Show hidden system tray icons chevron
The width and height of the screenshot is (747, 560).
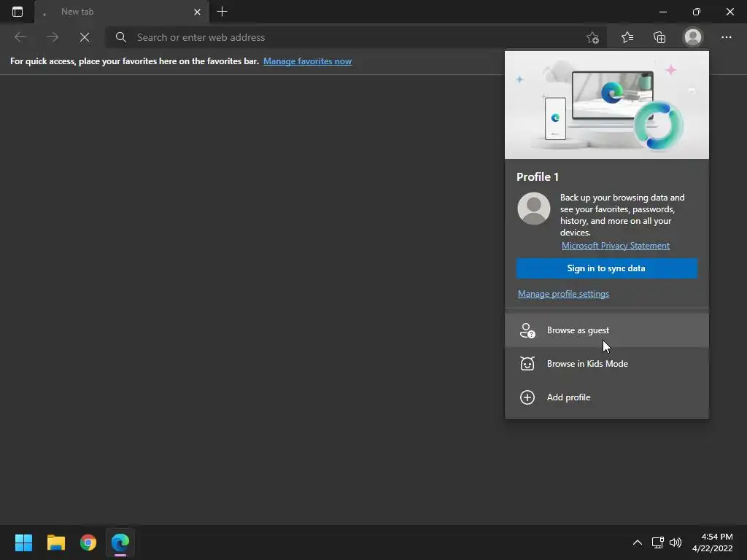(638, 542)
